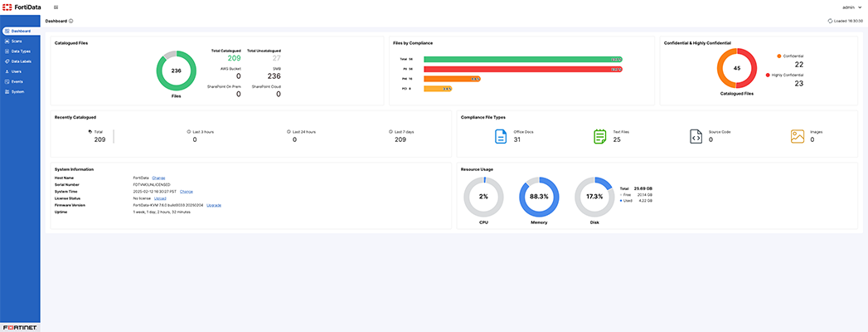Click the Users person icon in sidebar
The height and width of the screenshot is (332, 868).
(x=6, y=71)
